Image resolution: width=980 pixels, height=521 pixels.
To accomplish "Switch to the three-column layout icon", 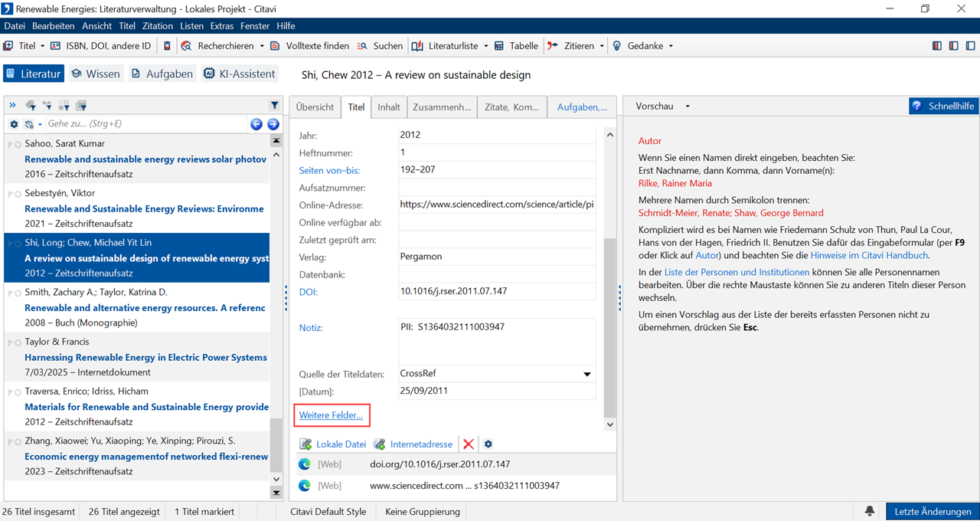I will click(x=937, y=46).
